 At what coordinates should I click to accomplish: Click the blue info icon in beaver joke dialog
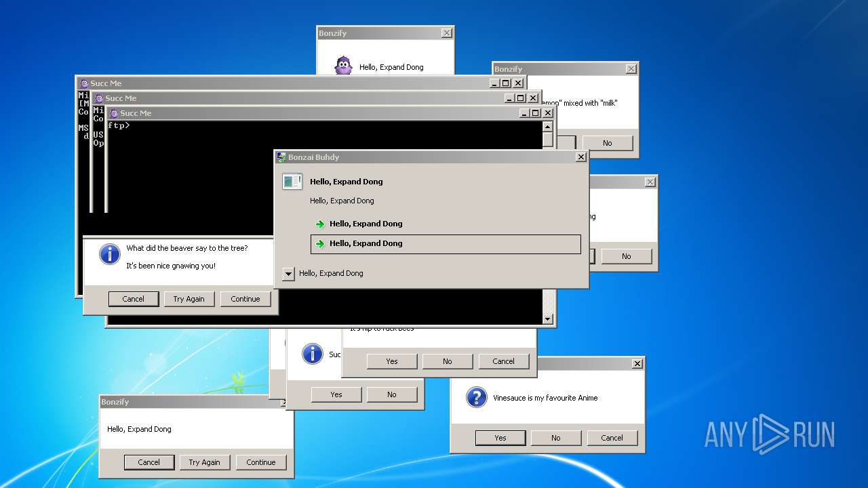point(110,253)
